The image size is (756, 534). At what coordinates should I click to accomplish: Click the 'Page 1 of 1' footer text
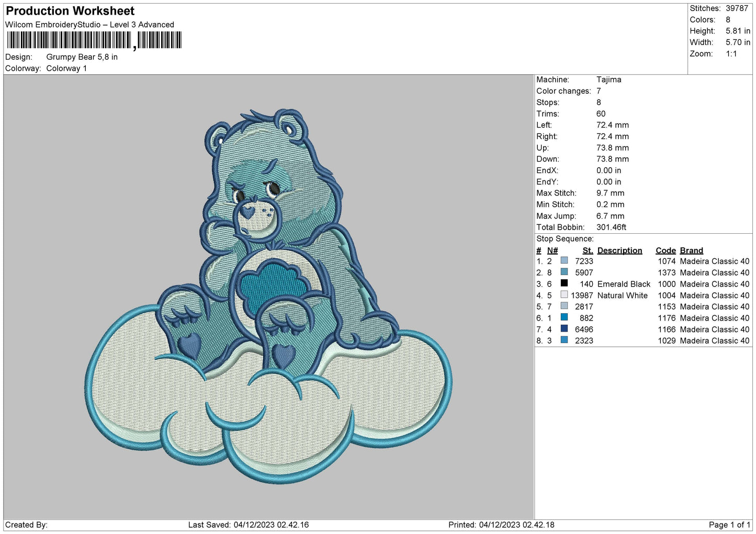[x=729, y=525]
